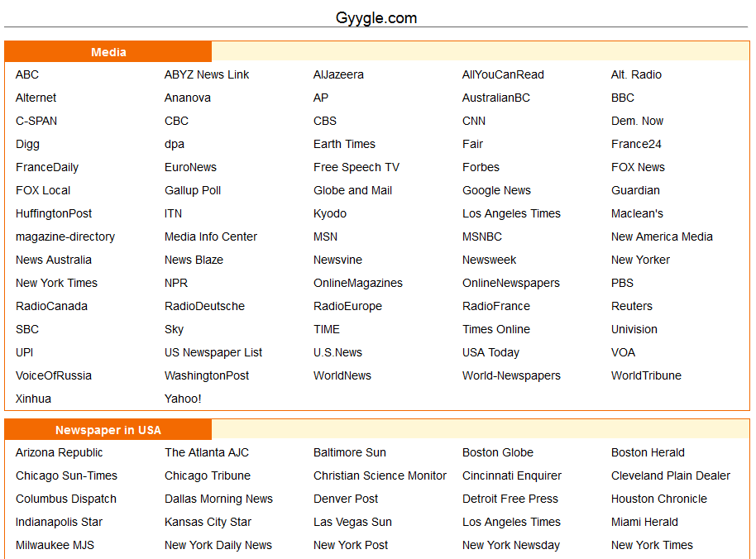Go to Times Online
This screenshot has width=756, height=559.
pos(496,329)
